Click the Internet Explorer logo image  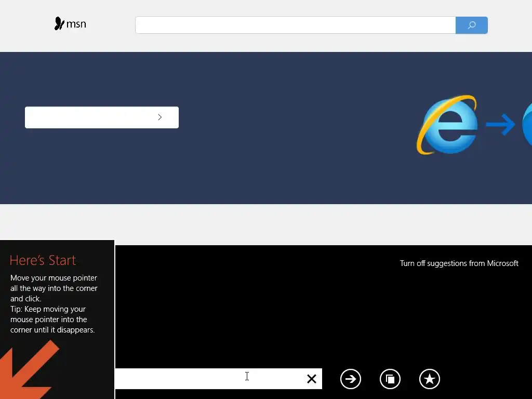coord(448,125)
